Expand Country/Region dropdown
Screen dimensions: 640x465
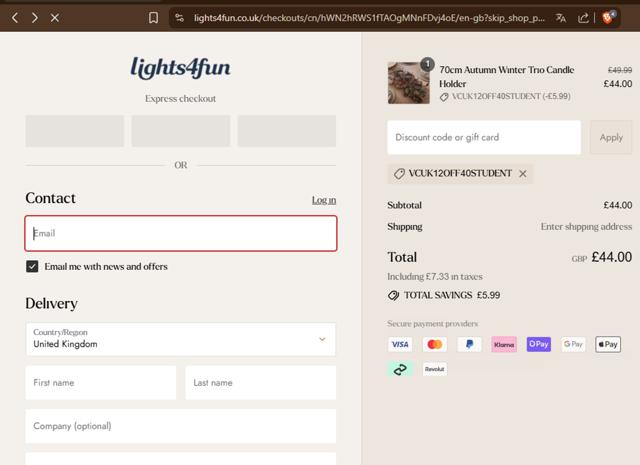coord(181,339)
